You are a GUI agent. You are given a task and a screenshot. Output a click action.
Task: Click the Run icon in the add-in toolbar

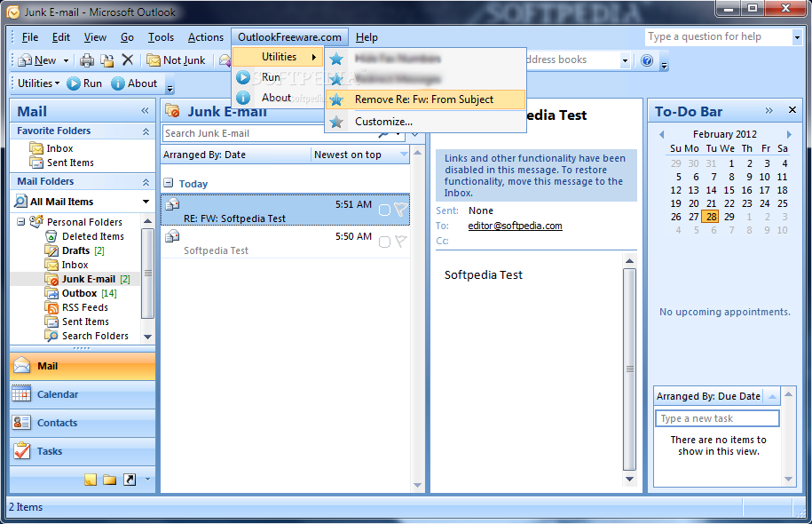[74, 83]
